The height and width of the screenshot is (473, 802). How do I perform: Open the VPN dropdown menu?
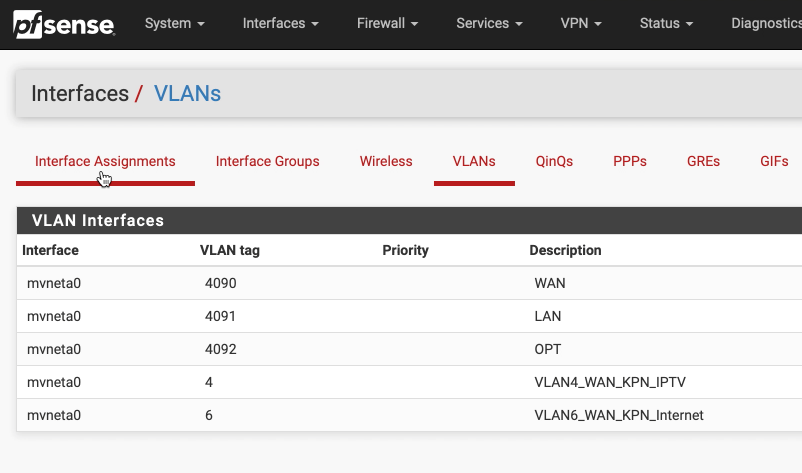click(x=581, y=24)
